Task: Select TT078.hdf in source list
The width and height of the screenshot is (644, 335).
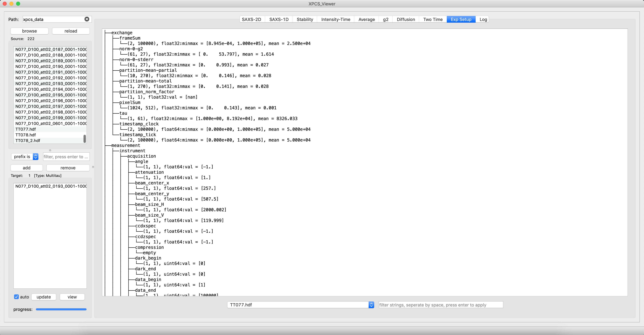Action: click(x=25, y=135)
